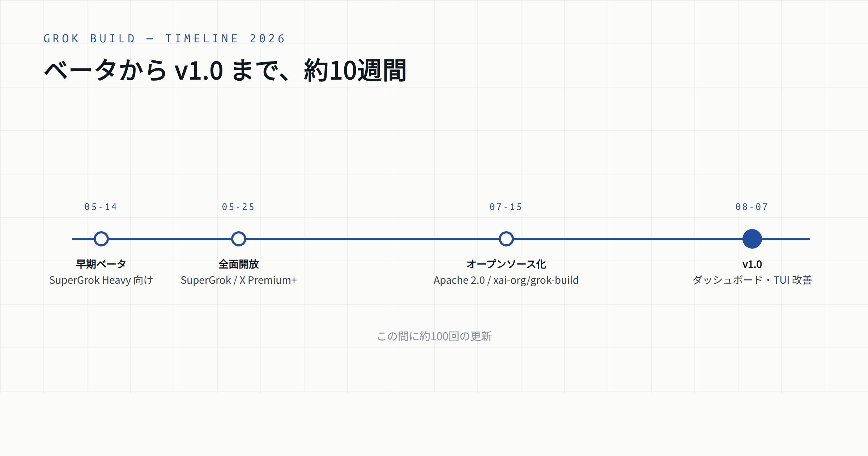Click the 05-25 timeline marker circle
The height and width of the screenshot is (456, 868).
[x=239, y=239]
